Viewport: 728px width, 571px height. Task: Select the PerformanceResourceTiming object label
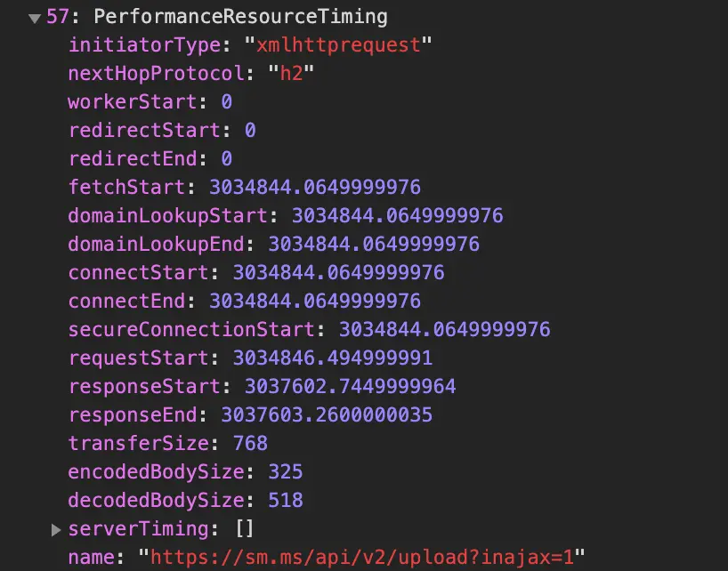[240, 17]
